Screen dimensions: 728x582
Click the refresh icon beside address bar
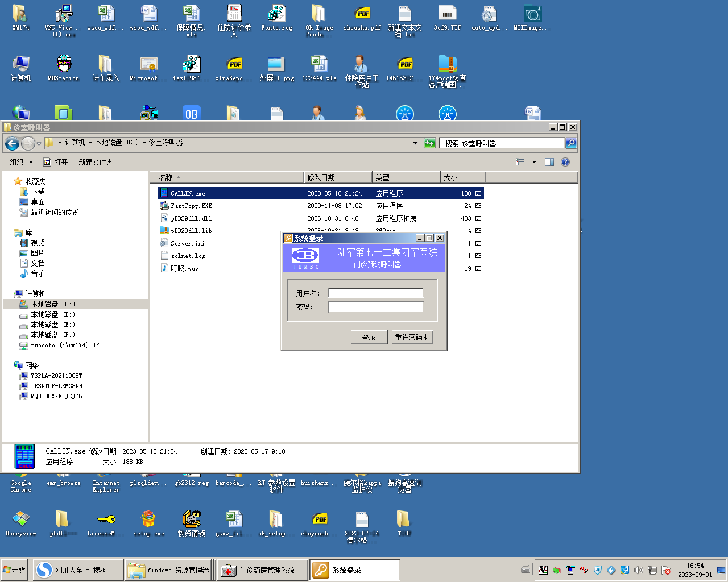429,143
